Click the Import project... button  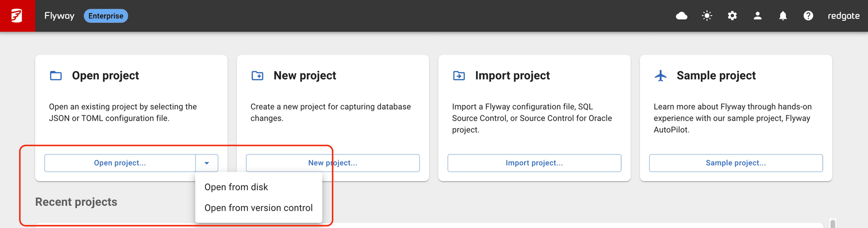point(534,163)
